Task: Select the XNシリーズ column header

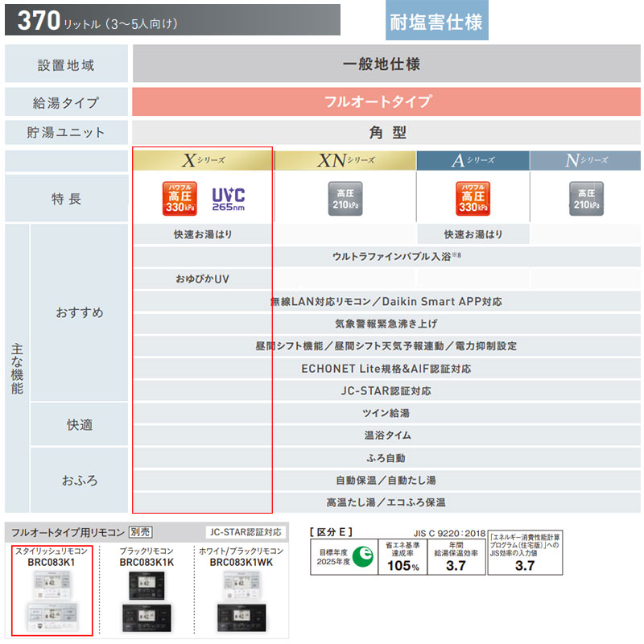Action: (345, 160)
